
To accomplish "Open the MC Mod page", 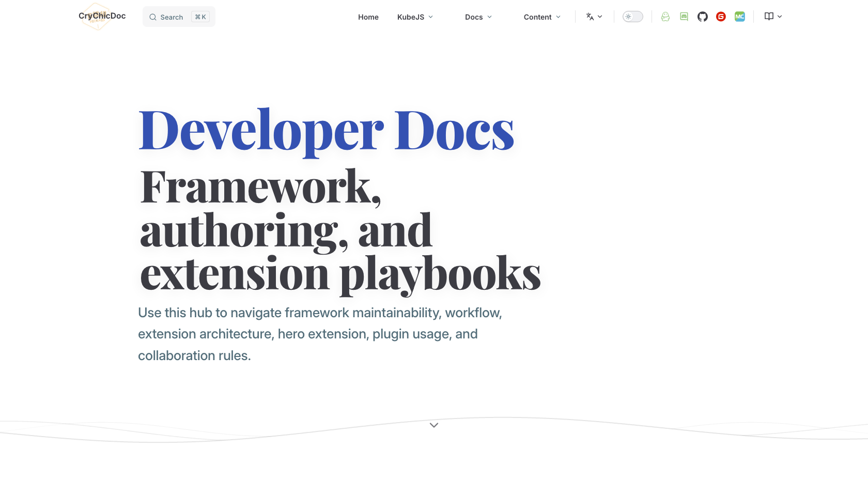I will click(x=739, y=17).
